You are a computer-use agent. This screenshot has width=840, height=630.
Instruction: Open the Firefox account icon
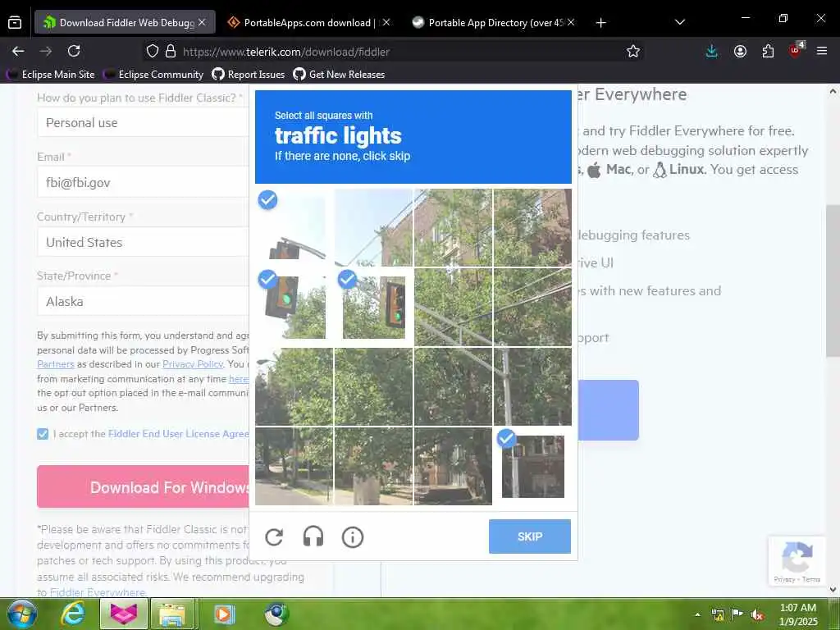click(x=741, y=52)
